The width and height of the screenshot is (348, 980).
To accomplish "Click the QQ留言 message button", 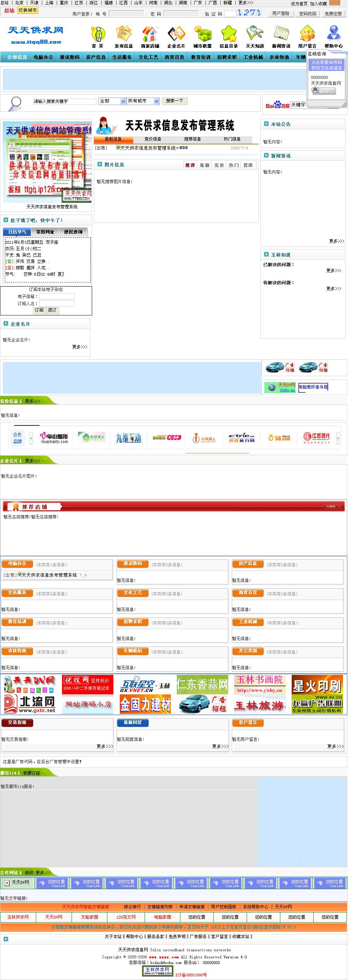I will pos(324,91).
